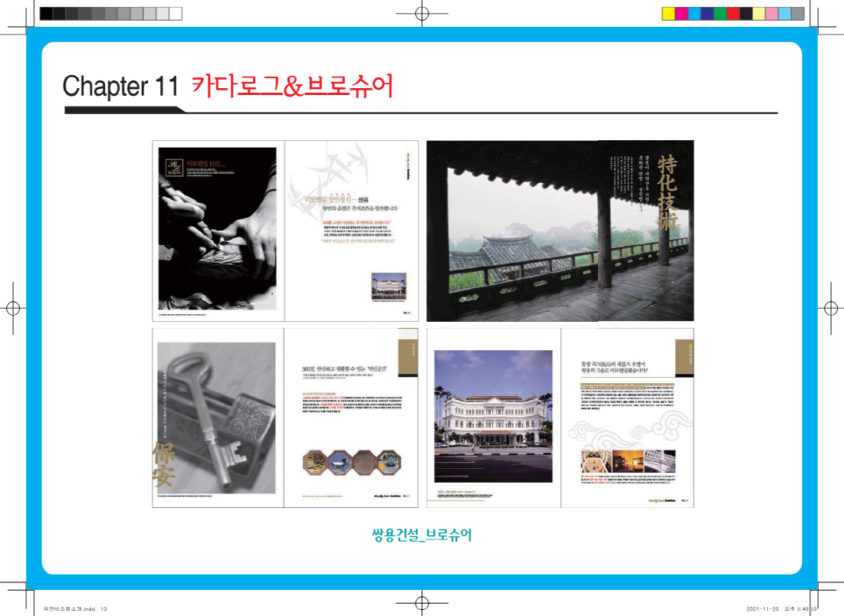Pick the green swatch in the color bar
This screenshot has height=616, width=844.
720,13
